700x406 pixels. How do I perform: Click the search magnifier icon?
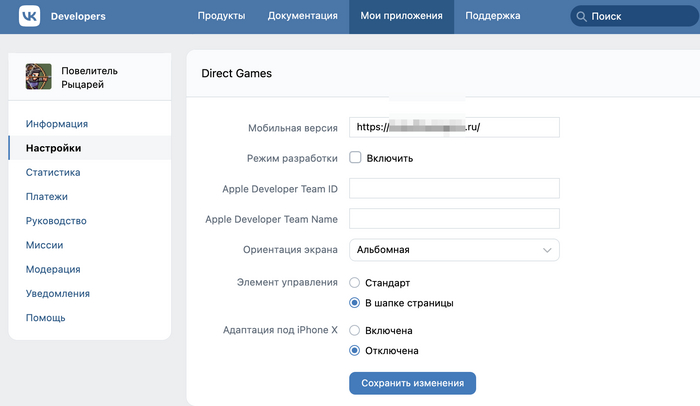(x=581, y=16)
